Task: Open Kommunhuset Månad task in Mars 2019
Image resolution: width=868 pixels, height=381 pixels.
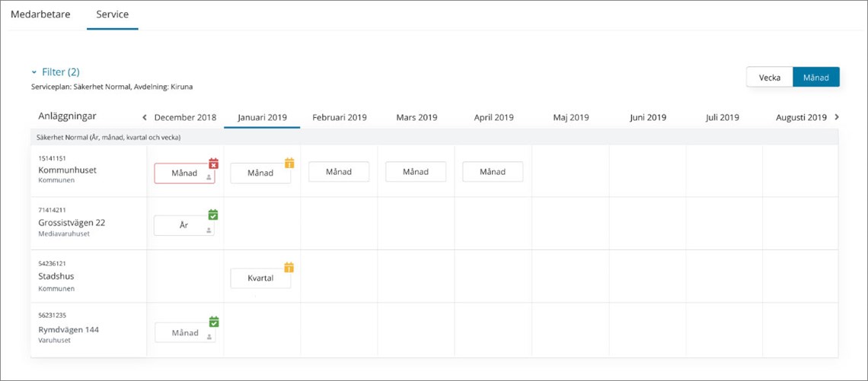Action: pyautogui.click(x=416, y=172)
